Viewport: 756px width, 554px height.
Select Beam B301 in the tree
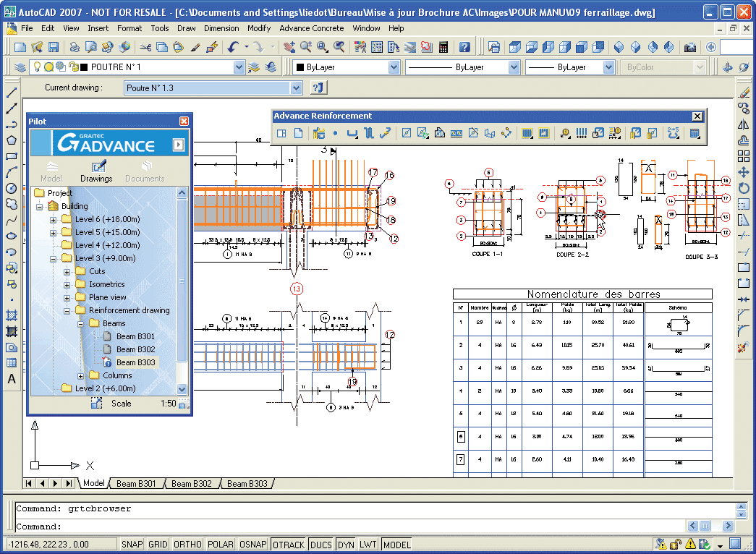pyautogui.click(x=135, y=336)
